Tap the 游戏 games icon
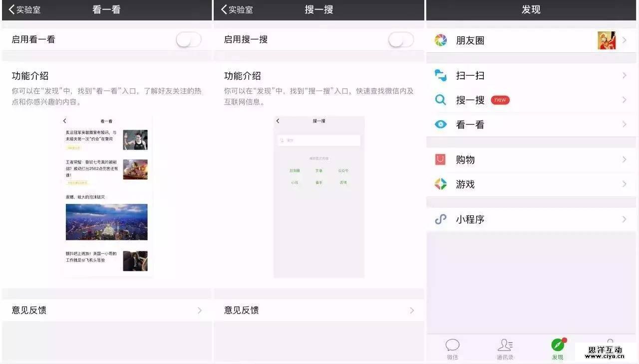Viewport: 639px width, 364px height. click(x=440, y=184)
